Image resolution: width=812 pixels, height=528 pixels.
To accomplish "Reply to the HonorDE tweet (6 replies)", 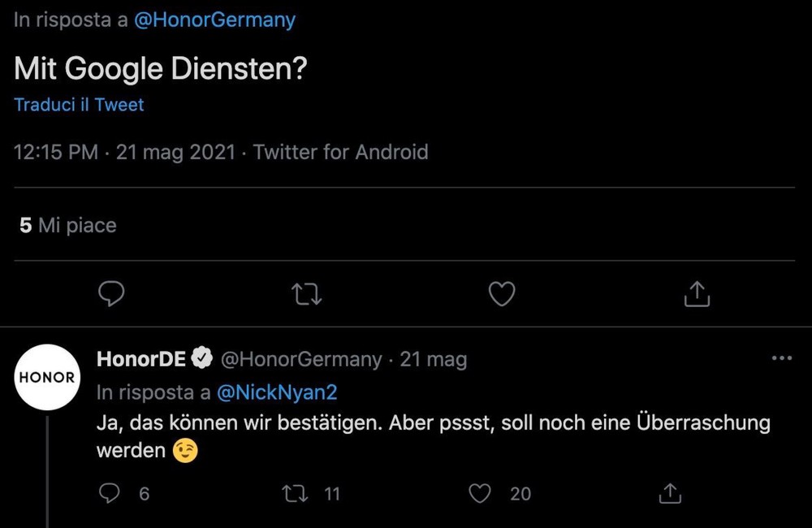I will [110, 493].
